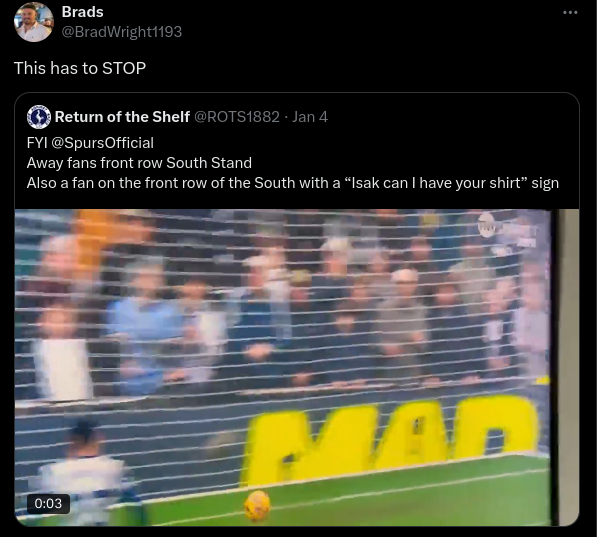
Task: Open the three-dot more options menu
Action: [x=570, y=13]
